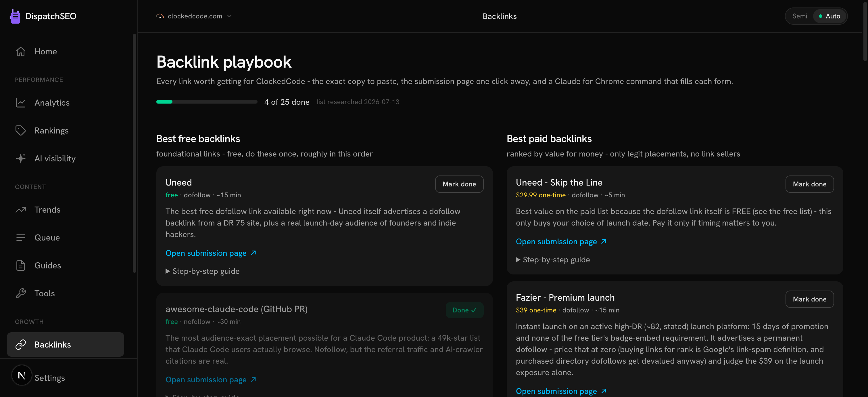Click the Guides document icon
Image resolution: width=868 pixels, height=397 pixels.
point(21,266)
